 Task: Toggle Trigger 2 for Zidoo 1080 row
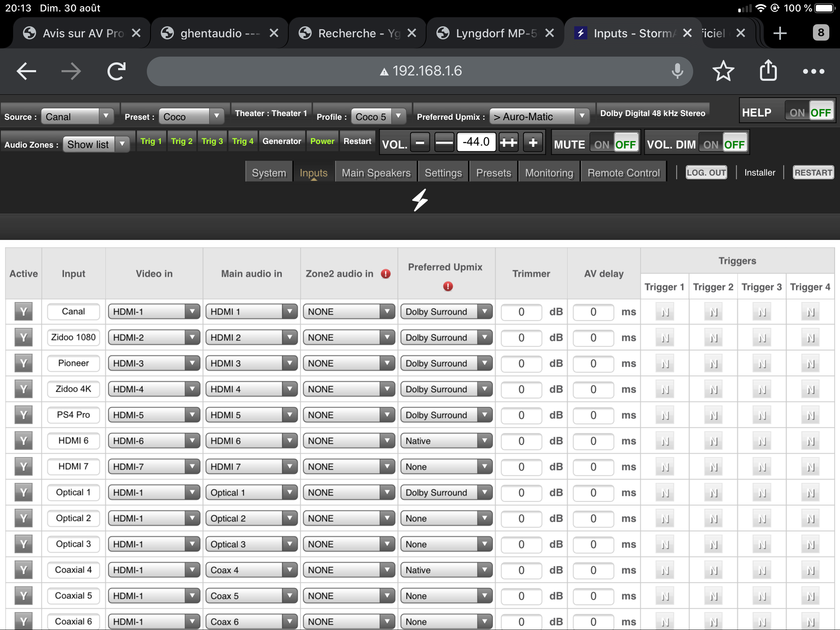tap(713, 338)
